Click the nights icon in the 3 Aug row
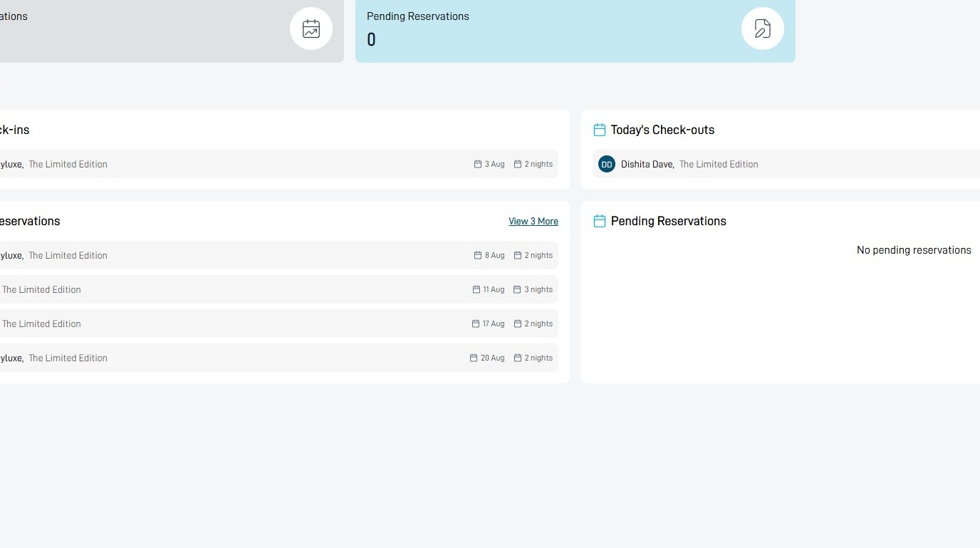The width and height of the screenshot is (980, 548). coord(518,164)
